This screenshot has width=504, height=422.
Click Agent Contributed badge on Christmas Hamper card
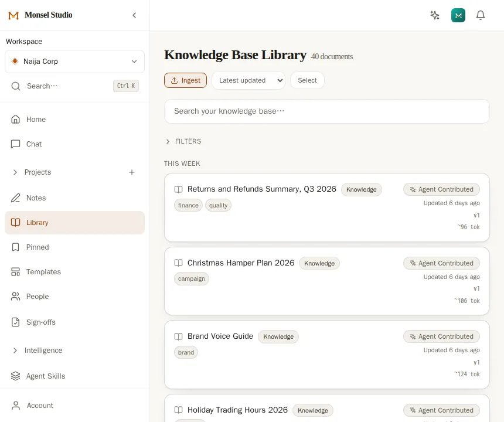pos(442,263)
